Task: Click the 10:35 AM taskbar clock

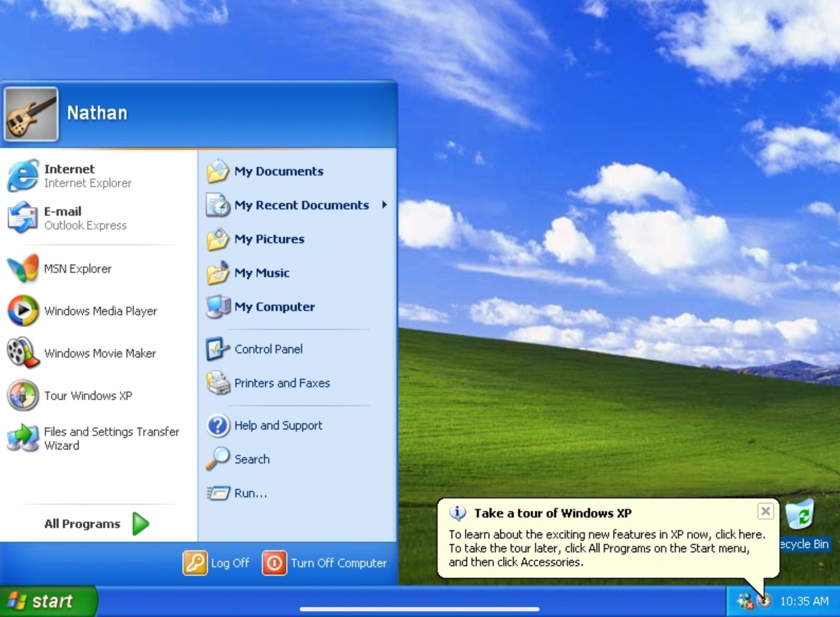Action: coord(804,601)
